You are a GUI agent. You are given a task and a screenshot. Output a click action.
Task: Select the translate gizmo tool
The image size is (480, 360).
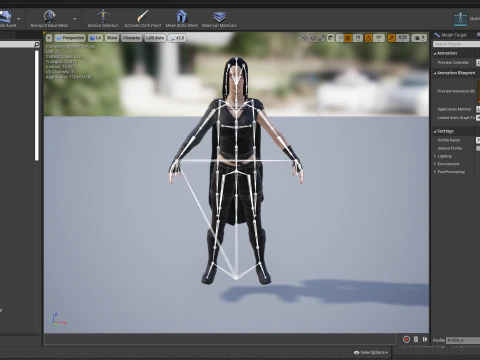click(x=305, y=38)
